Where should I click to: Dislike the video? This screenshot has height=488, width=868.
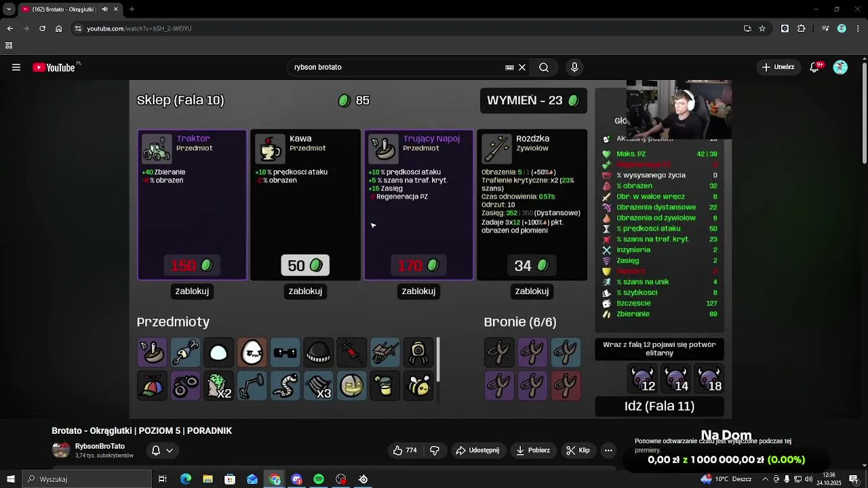coord(435,450)
